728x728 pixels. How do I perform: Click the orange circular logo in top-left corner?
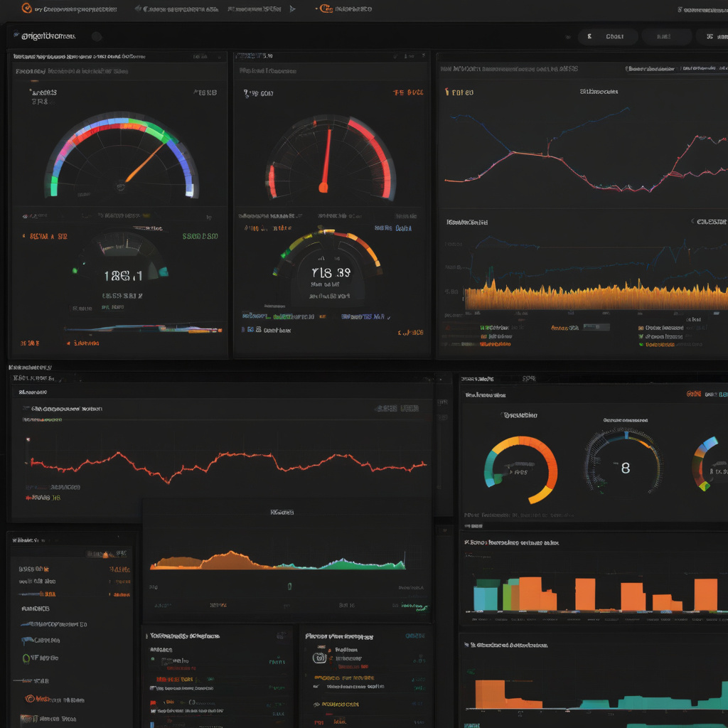27,9
